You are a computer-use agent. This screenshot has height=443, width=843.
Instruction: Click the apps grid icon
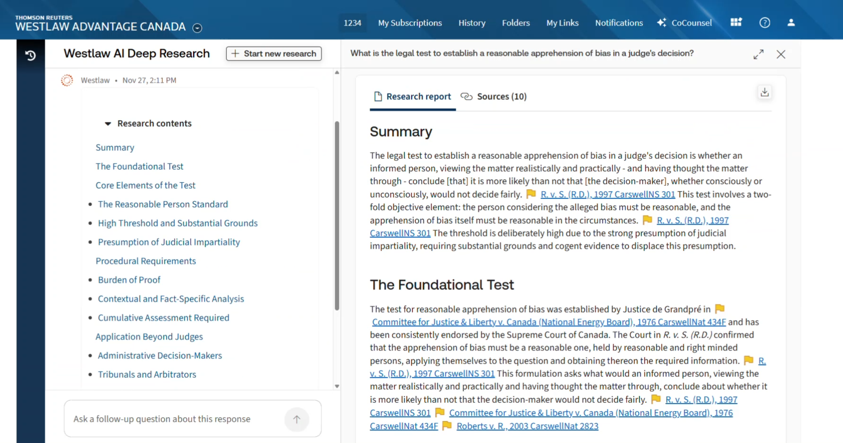(736, 22)
